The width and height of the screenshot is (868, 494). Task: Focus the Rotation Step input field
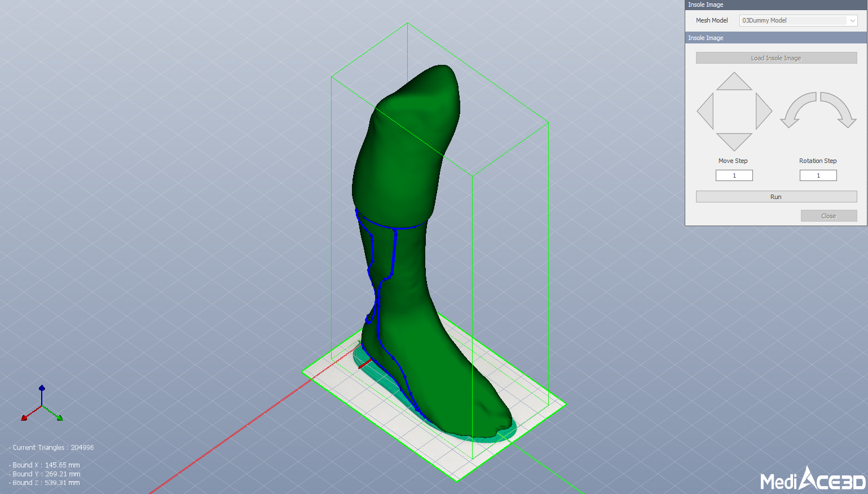pos(818,175)
